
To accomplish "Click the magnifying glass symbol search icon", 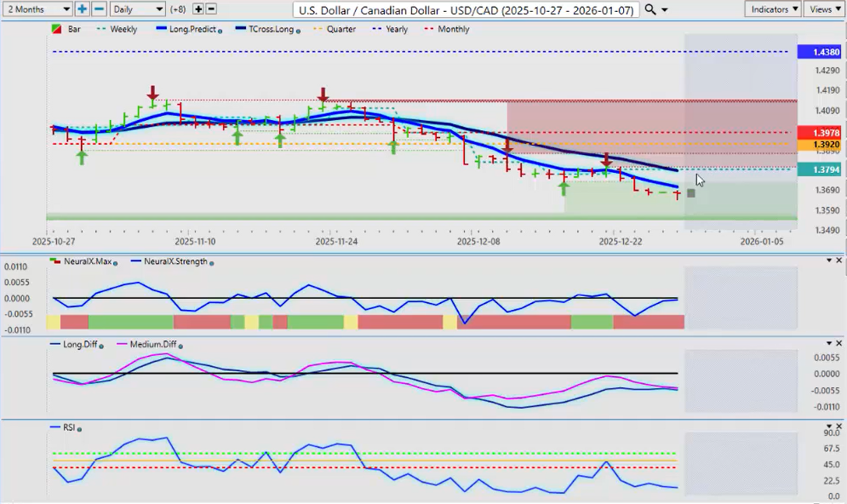I will pyautogui.click(x=650, y=9).
